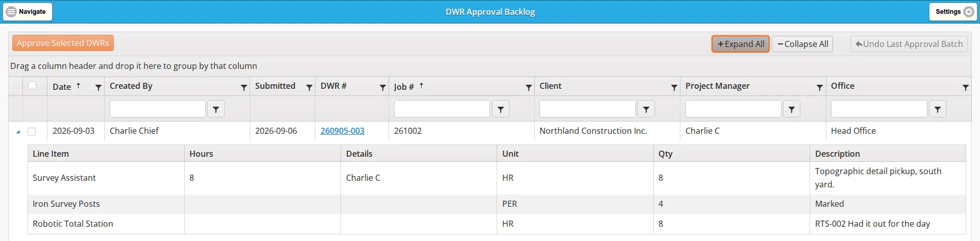
Task: Open Job # column header filter icon
Action: pos(529,87)
